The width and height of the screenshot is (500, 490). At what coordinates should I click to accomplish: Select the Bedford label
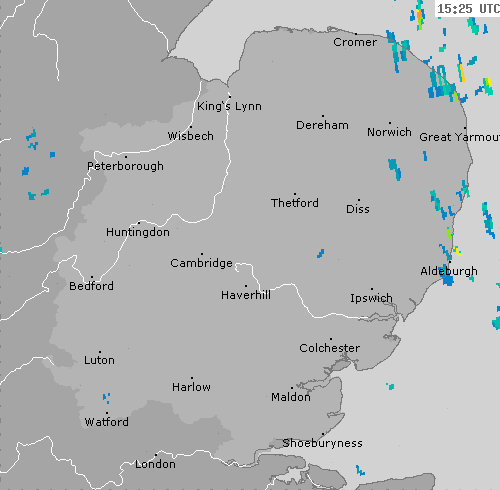[91, 286]
